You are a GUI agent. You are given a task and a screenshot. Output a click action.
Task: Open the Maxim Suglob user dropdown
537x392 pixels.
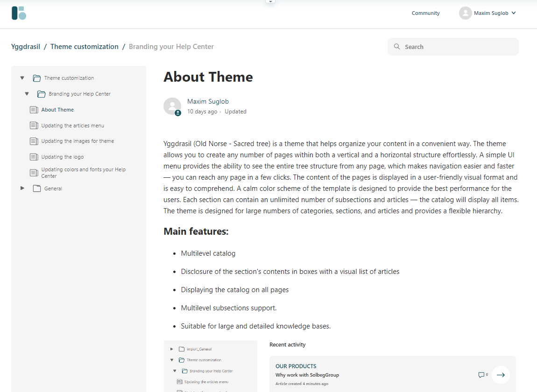pyautogui.click(x=514, y=13)
